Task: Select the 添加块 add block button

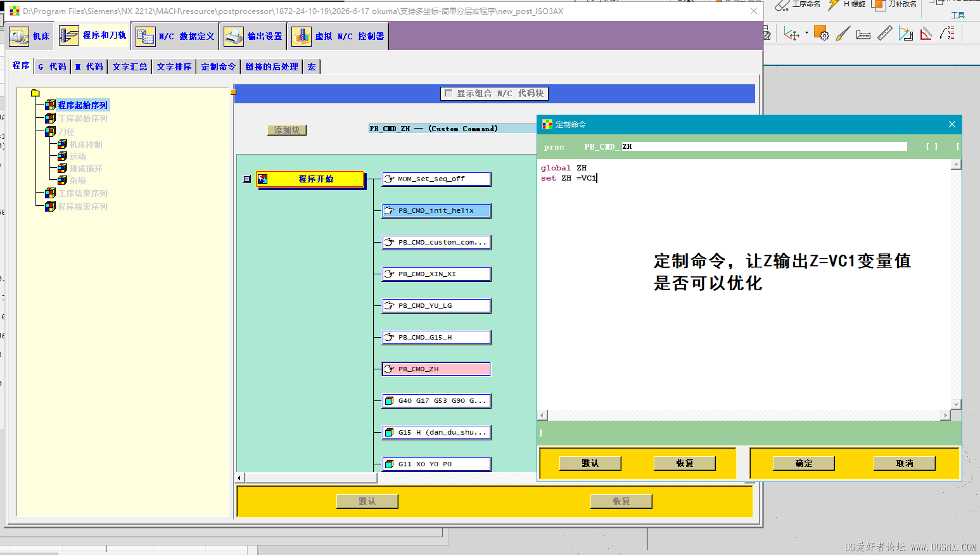Action: (x=287, y=130)
